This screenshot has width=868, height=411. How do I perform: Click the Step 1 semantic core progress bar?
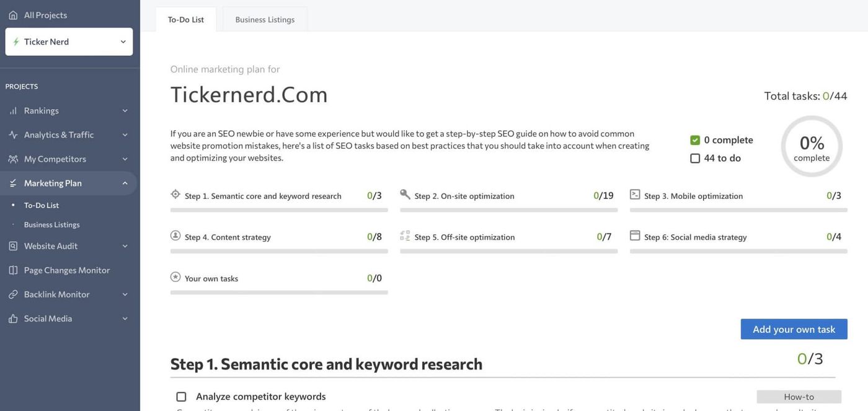pos(279,210)
